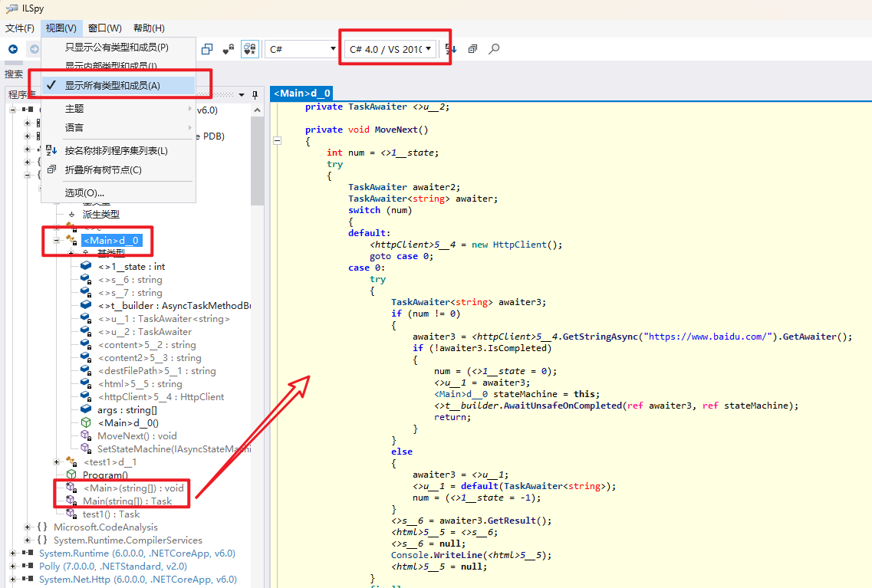This screenshot has width=872, height=588.
Task: Open the C# language dropdown
Action: pos(302,49)
